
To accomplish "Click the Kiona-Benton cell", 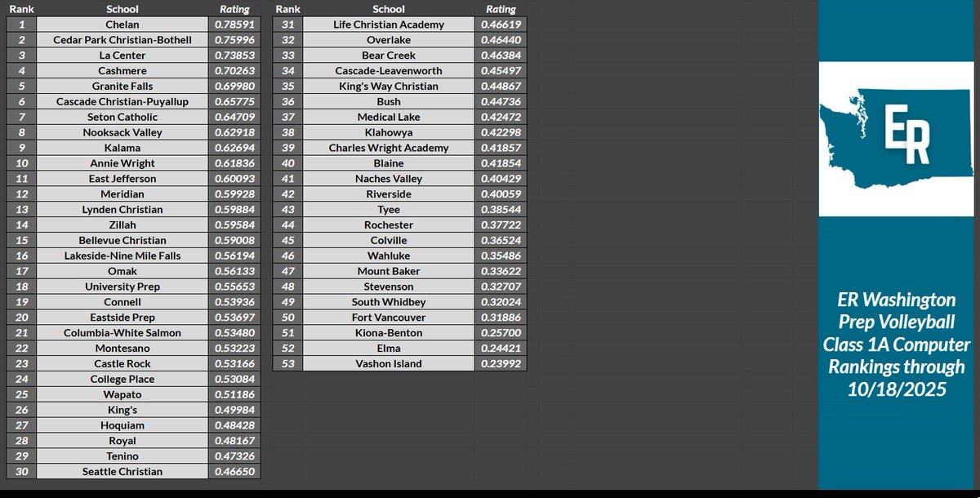I will point(389,333).
